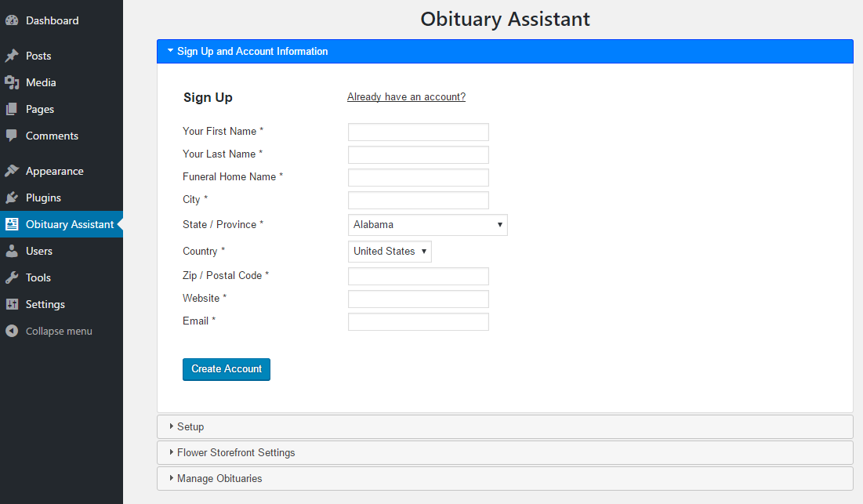
Task: Click the Appearance paintbrush icon
Action: tap(12, 171)
